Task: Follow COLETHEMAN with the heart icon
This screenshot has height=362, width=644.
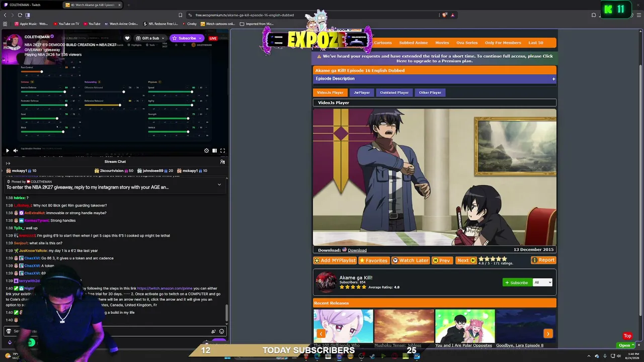Action: 127,38
